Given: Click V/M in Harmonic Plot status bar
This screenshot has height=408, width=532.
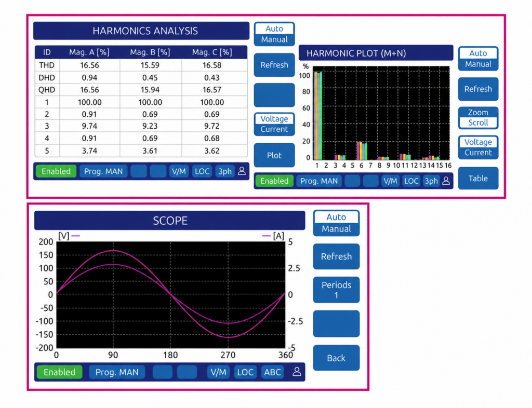Looking at the screenshot, I should 390,181.
